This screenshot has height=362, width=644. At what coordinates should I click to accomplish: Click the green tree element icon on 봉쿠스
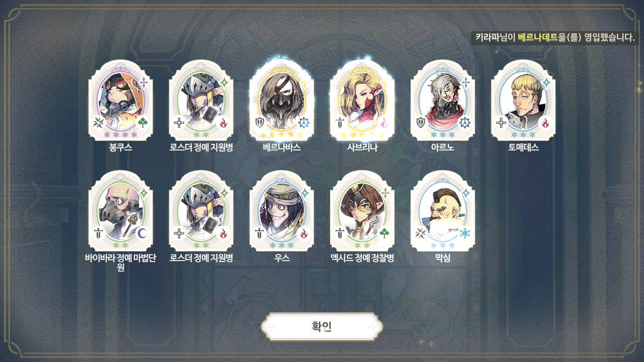click(x=143, y=123)
